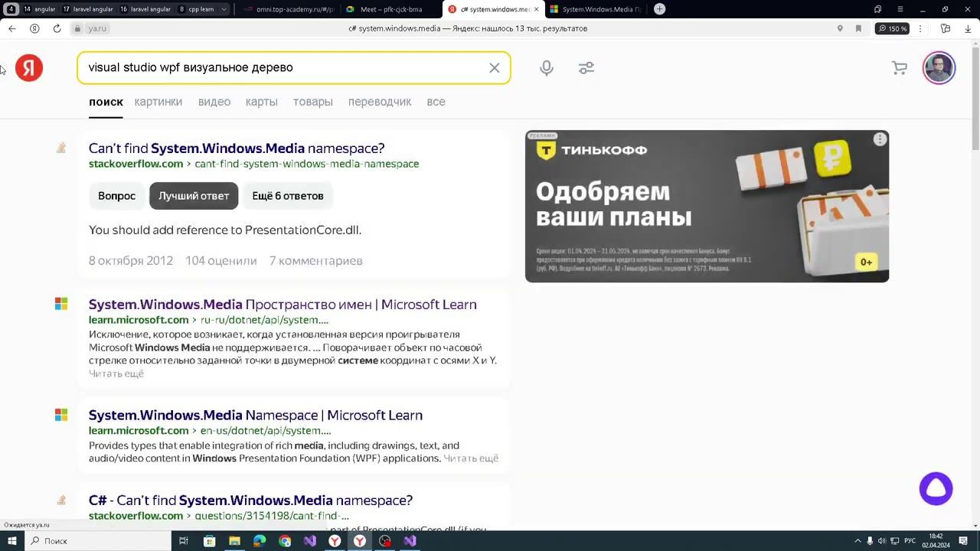Screen dimensions: 980x551
Task: Start voice search with the microphone icon
Action: point(546,68)
